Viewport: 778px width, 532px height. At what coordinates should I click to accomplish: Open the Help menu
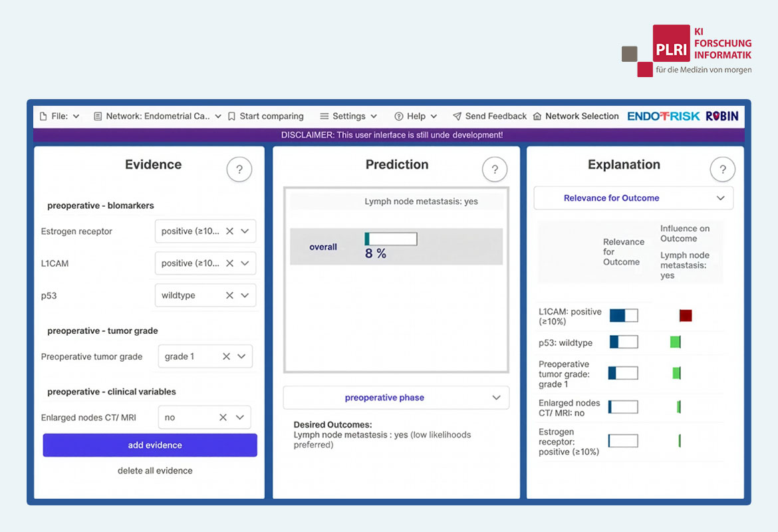tap(416, 116)
